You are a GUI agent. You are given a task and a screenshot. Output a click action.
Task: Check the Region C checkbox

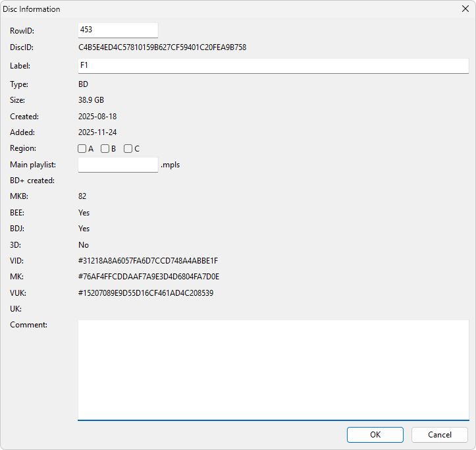[128, 149]
